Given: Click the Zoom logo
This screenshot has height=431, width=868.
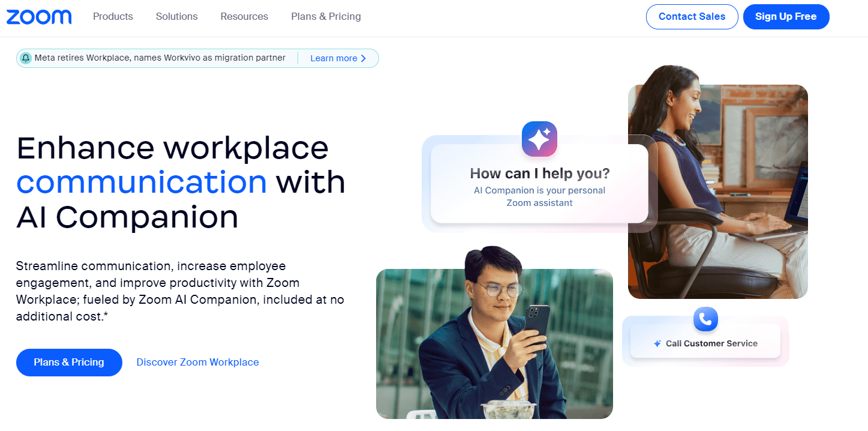Looking at the screenshot, I should pyautogui.click(x=39, y=17).
